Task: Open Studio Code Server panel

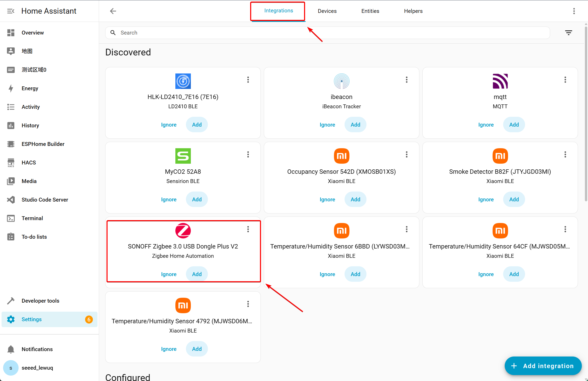Action: point(45,200)
